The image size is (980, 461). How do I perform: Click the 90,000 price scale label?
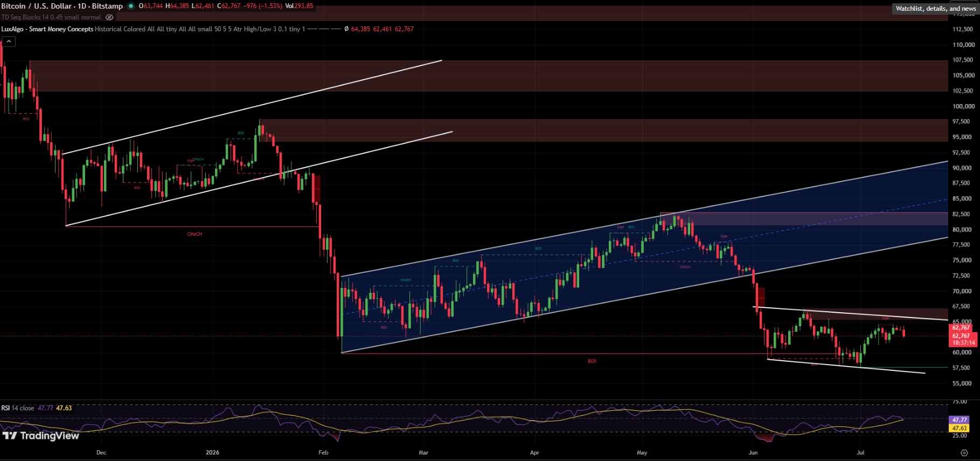[x=962, y=168]
